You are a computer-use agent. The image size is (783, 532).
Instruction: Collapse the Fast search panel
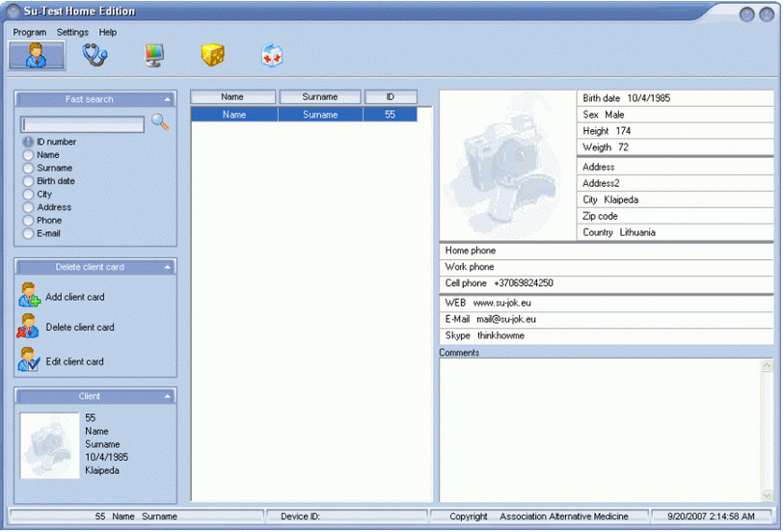167,99
